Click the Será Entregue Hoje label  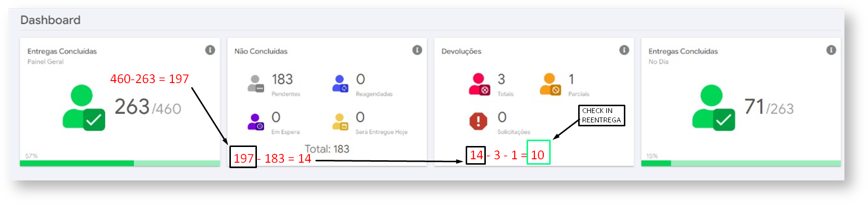click(x=381, y=132)
